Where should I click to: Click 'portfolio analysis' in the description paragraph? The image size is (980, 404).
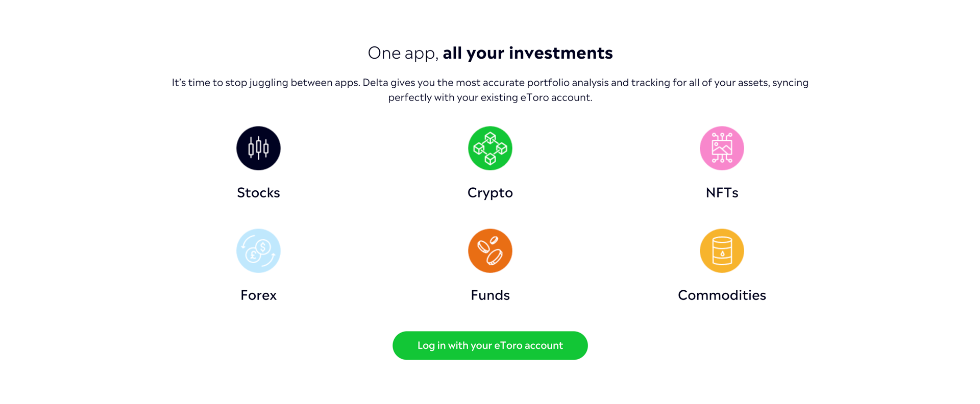[x=568, y=83]
